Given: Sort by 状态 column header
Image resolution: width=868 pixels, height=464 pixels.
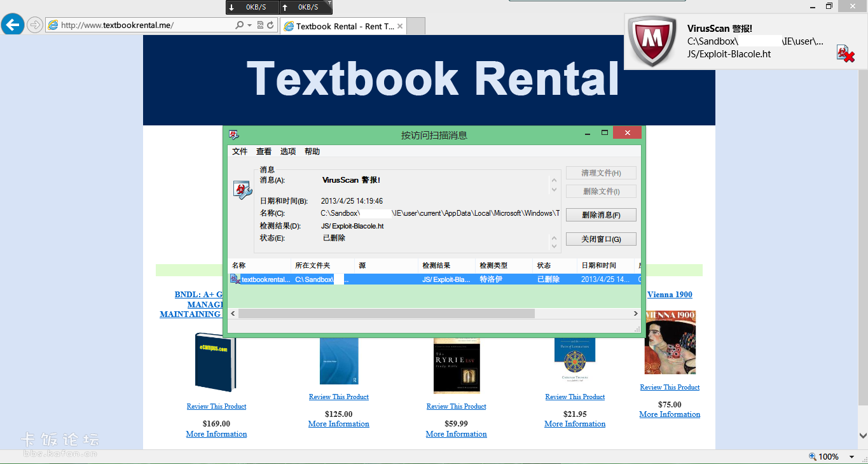Looking at the screenshot, I should tap(555, 265).
